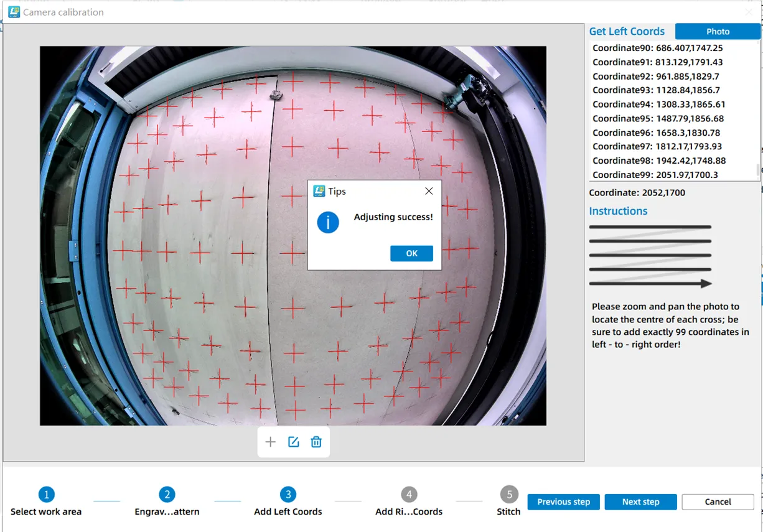Select step 1 Select work area

46,495
